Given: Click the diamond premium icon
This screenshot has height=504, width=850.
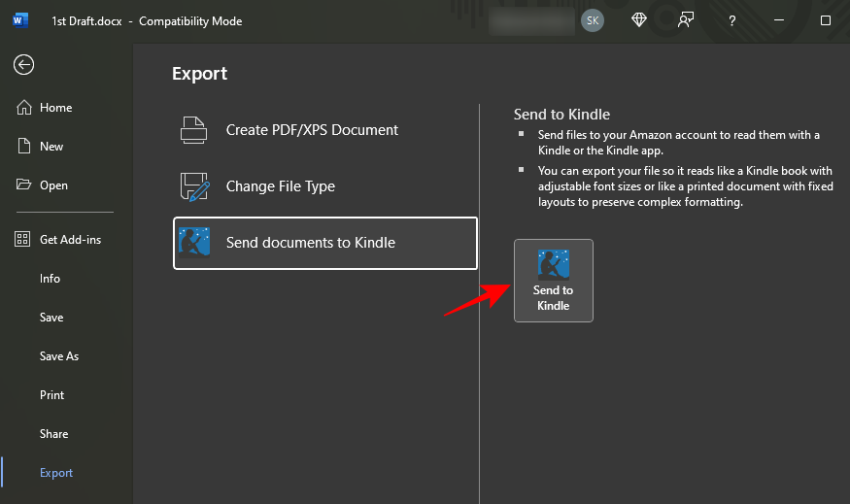Looking at the screenshot, I should pyautogui.click(x=639, y=20).
